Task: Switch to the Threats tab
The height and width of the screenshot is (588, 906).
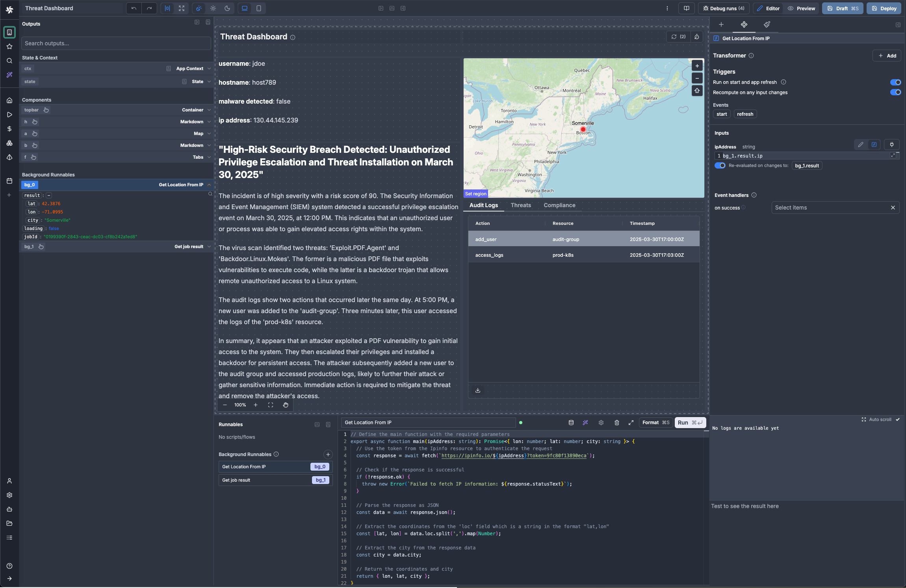Action: point(520,205)
